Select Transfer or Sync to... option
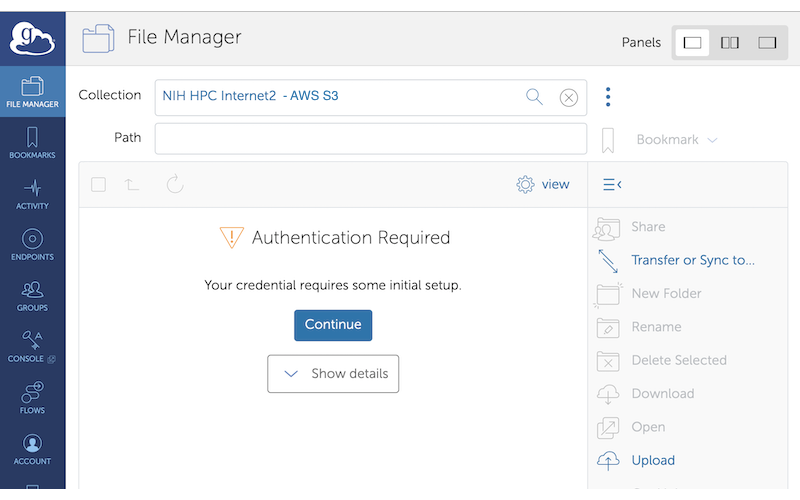 click(692, 260)
